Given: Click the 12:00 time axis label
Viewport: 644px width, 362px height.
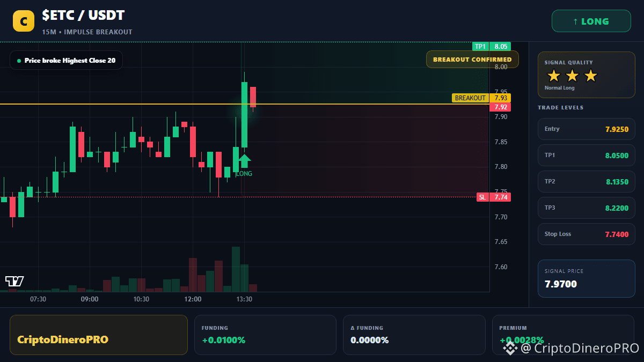Looking at the screenshot, I should (193, 299).
